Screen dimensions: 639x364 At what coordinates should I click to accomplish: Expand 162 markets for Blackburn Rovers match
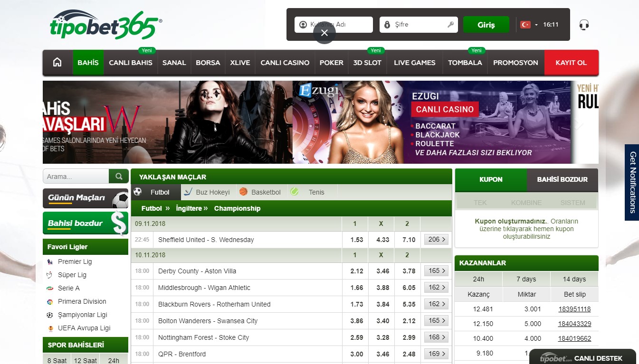436,304
